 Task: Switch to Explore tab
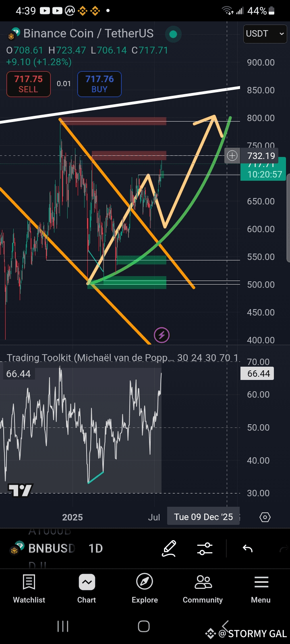[x=145, y=589]
